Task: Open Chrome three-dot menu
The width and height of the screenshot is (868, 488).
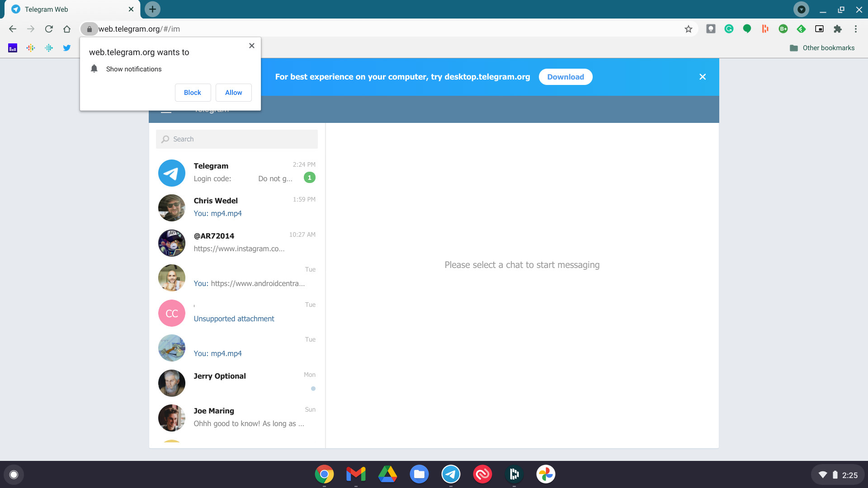Action: point(855,29)
